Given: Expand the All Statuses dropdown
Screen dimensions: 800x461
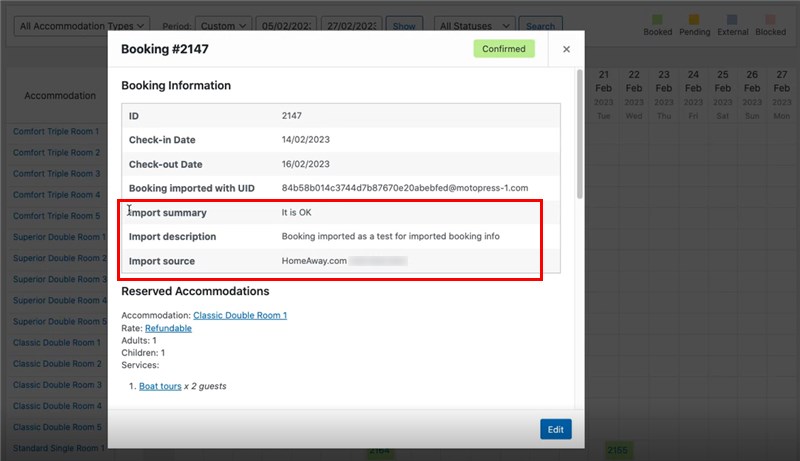Looking at the screenshot, I should pos(474,25).
